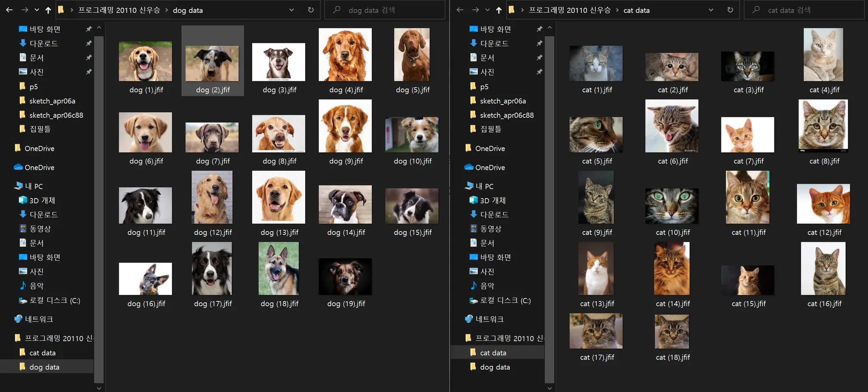Select the dog (13).jfif thumbnail
Screen dimensions: 868x392
tap(278, 197)
